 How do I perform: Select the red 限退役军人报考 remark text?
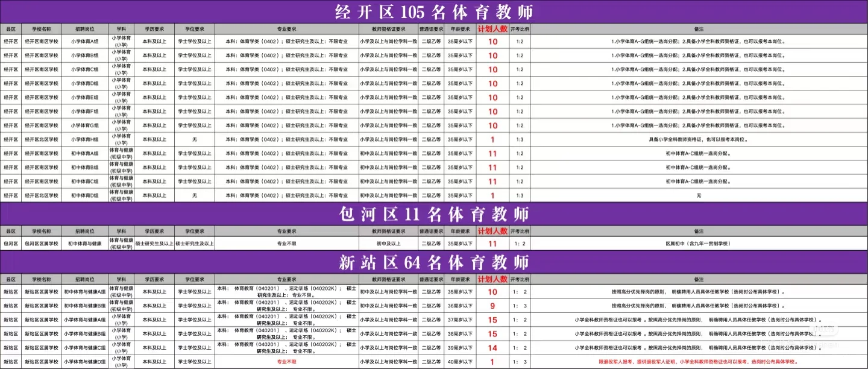point(699,362)
